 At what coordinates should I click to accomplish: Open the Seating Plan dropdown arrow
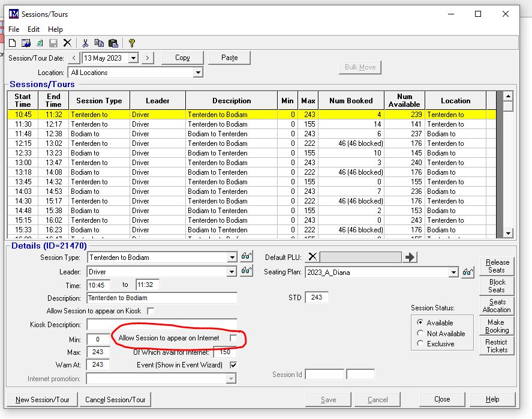(453, 273)
